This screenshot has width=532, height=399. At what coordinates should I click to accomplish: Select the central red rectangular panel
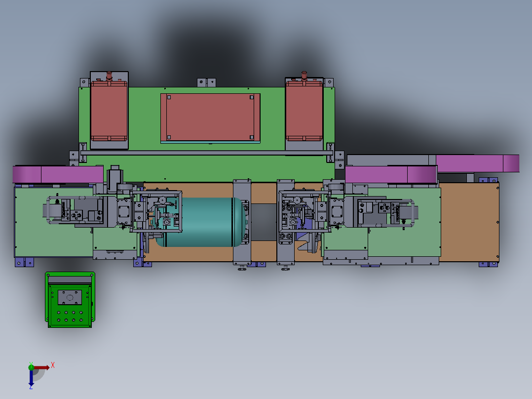(210, 118)
